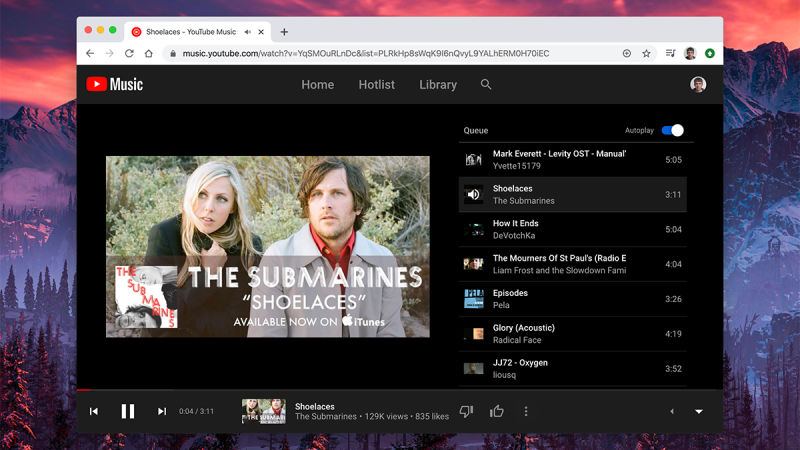Open the three-dot more actions menu
Screen dimensions: 800x450
[526, 411]
